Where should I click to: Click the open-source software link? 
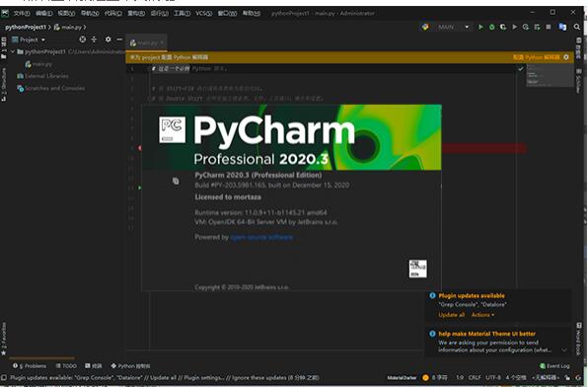[261, 237]
